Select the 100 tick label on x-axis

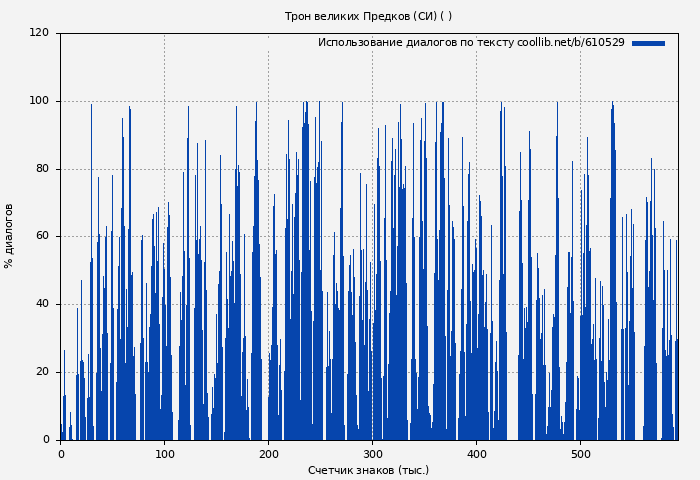(x=165, y=454)
